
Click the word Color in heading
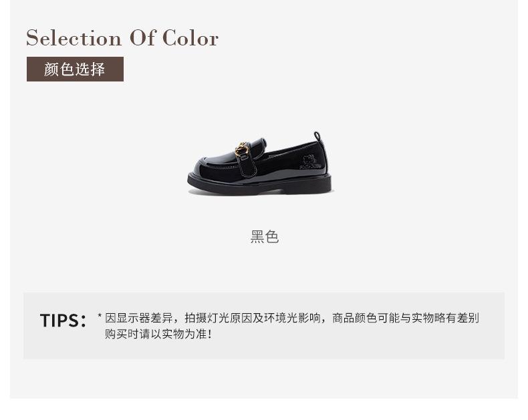click(190, 37)
